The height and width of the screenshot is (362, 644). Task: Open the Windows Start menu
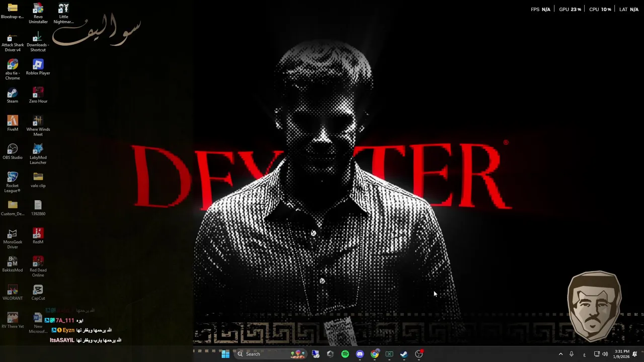[x=225, y=354]
